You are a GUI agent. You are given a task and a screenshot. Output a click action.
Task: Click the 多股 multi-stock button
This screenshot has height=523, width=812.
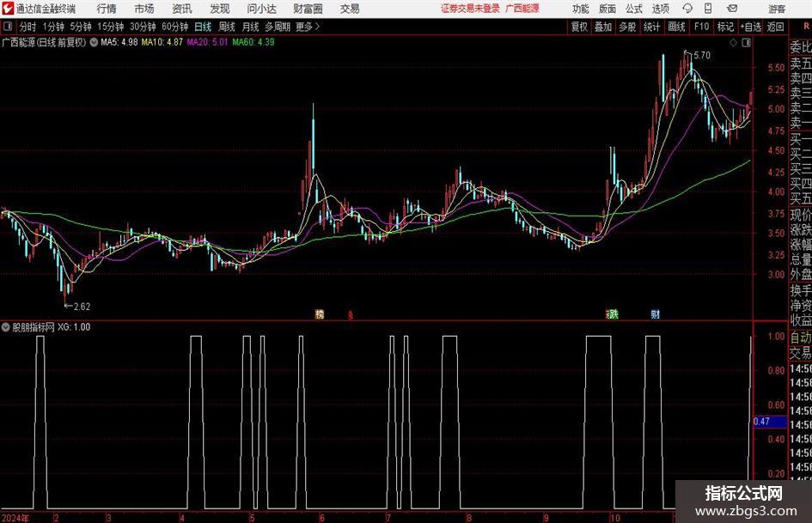[x=627, y=27]
